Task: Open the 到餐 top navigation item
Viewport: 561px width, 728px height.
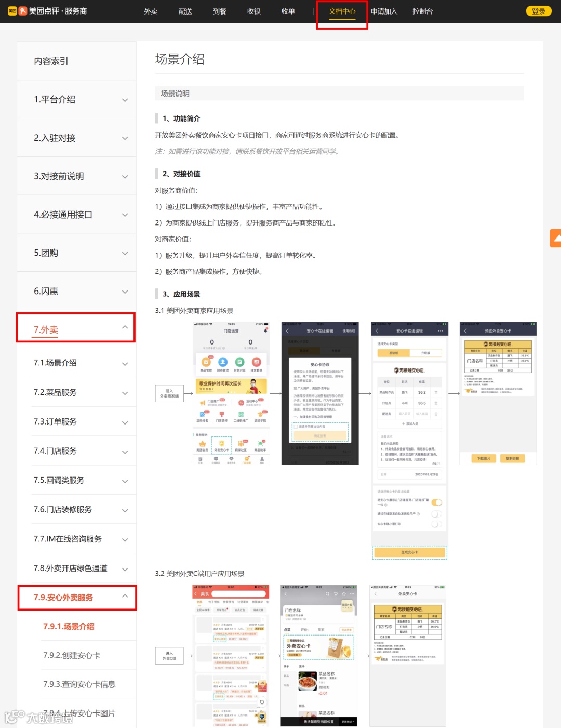Action: pos(220,11)
